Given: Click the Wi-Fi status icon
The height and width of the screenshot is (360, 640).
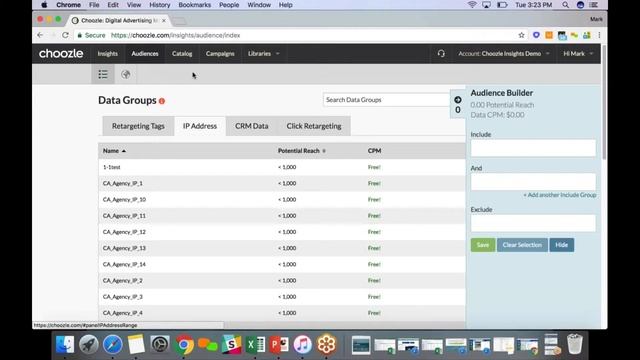Looking at the screenshot, I should pyautogui.click(x=472, y=5).
